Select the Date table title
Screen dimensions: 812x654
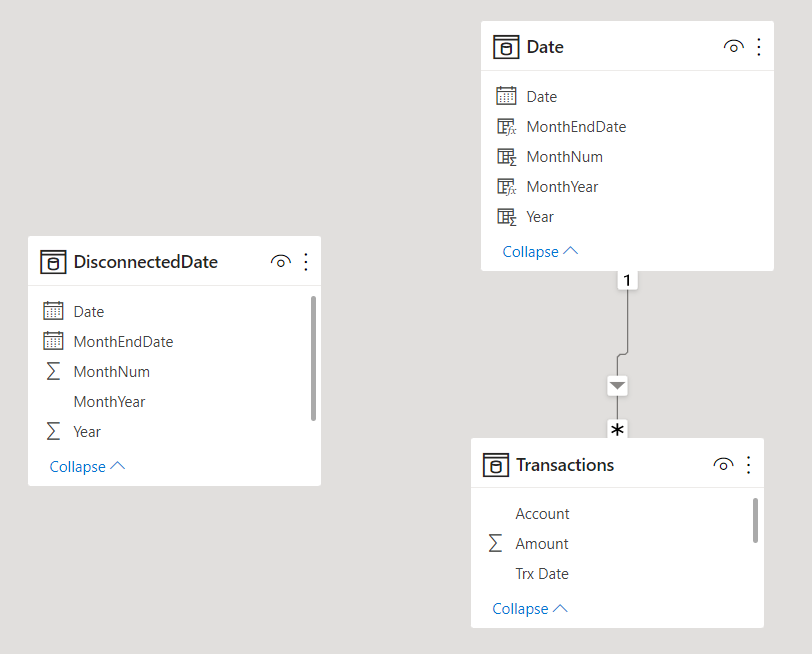point(545,47)
